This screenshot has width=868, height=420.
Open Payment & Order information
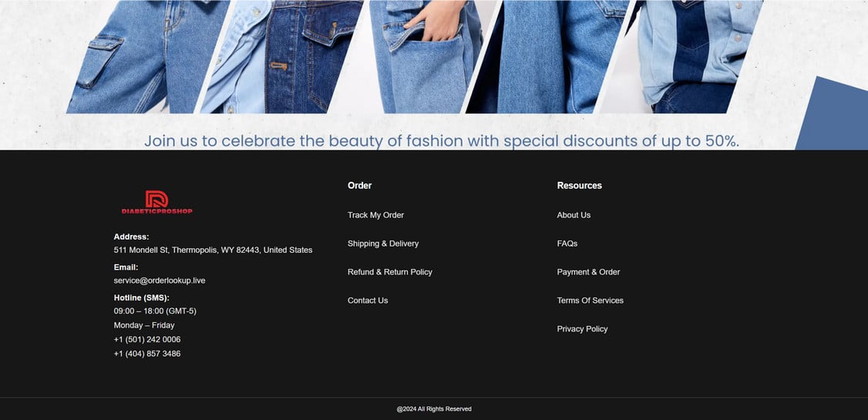(588, 272)
